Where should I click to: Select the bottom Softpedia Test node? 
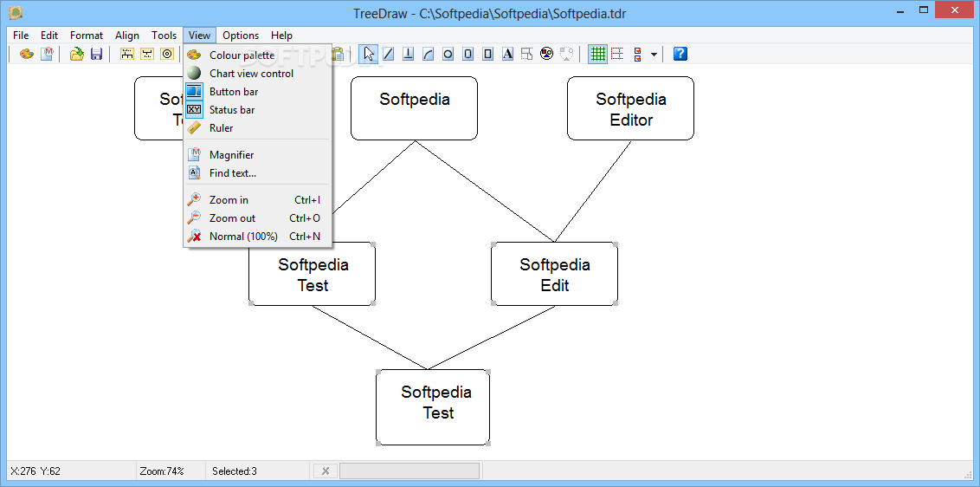tap(433, 407)
